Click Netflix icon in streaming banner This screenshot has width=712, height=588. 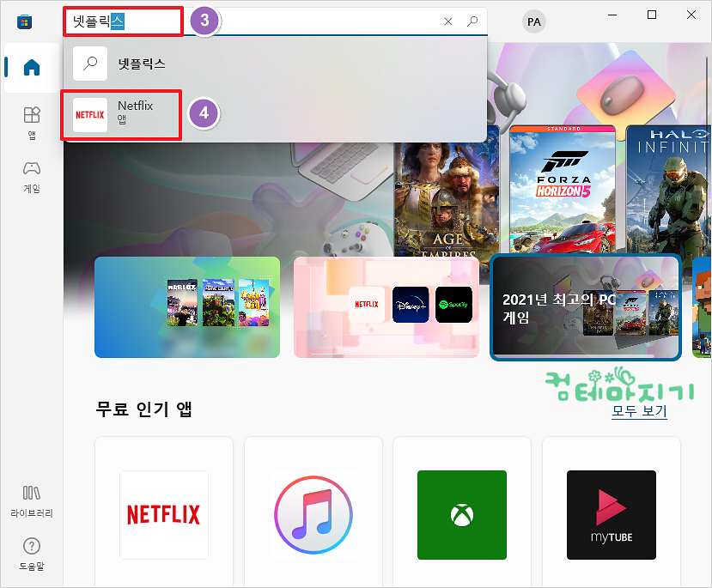[367, 305]
